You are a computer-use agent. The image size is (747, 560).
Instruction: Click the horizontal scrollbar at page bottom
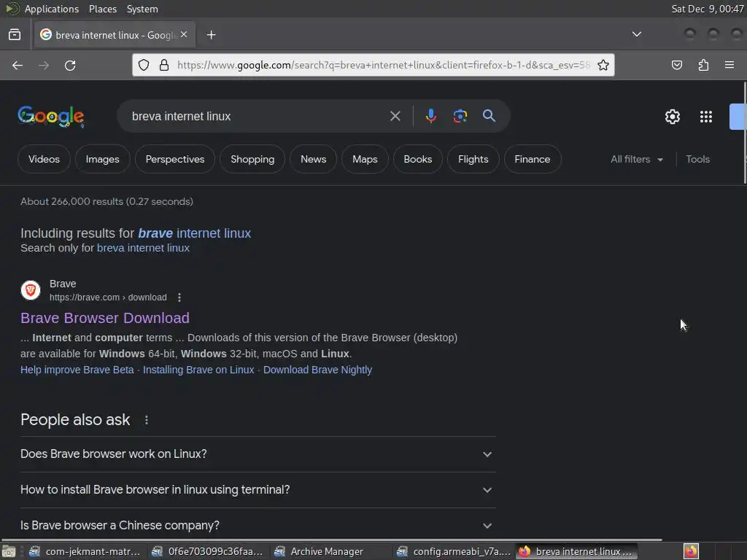coord(332,540)
